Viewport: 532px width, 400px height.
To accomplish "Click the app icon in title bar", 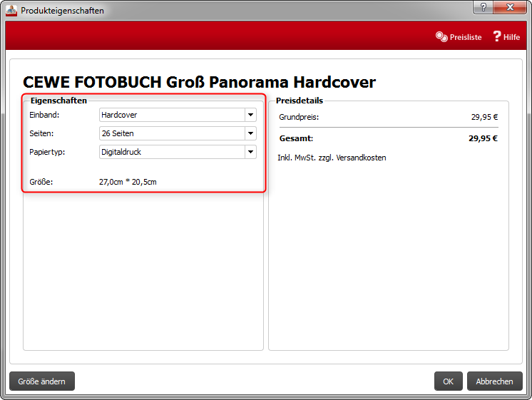I will pyautogui.click(x=11, y=11).
